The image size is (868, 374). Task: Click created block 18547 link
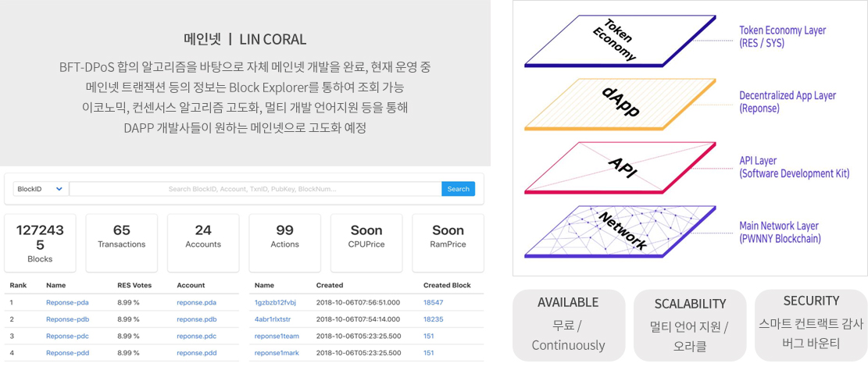tap(433, 302)
